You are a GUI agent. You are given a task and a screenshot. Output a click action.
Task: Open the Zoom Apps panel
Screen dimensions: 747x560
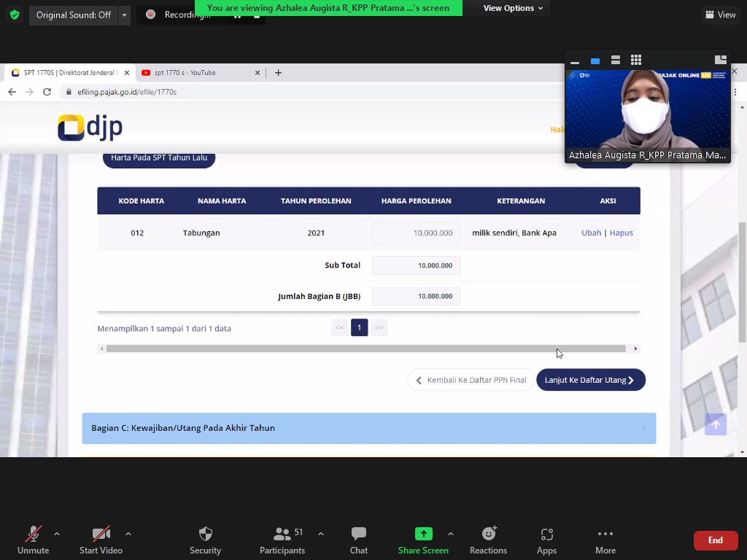pos(546,540)
